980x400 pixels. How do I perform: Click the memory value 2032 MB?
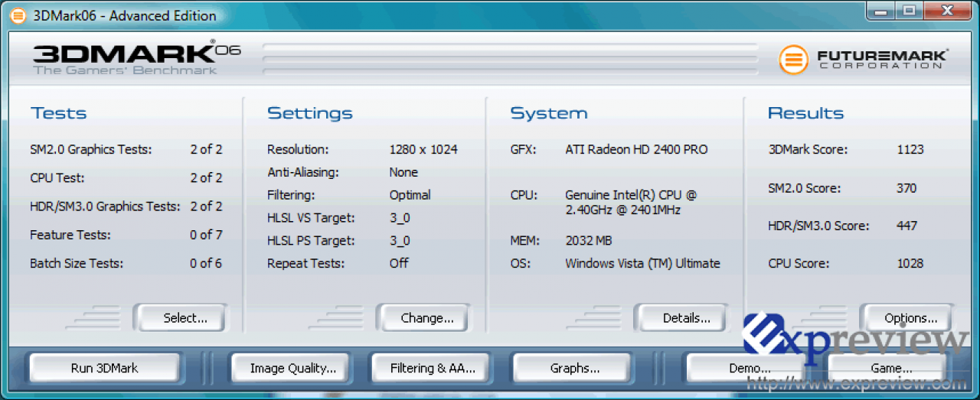point(588,241)
